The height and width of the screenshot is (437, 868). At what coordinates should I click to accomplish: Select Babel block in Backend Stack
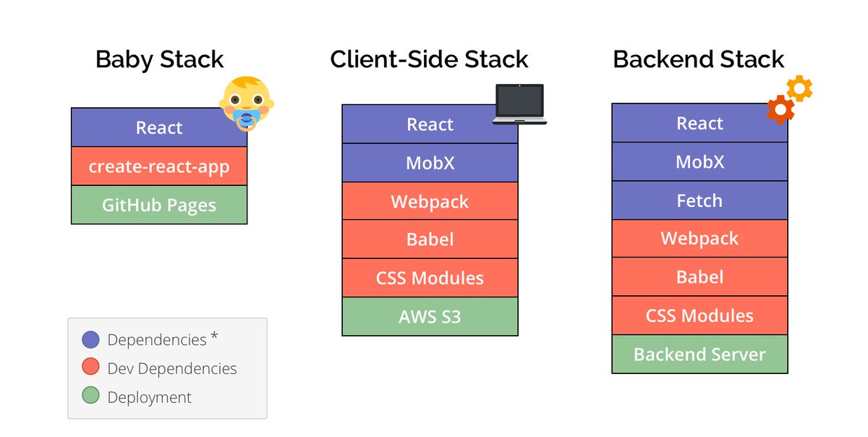pos(699,277)
